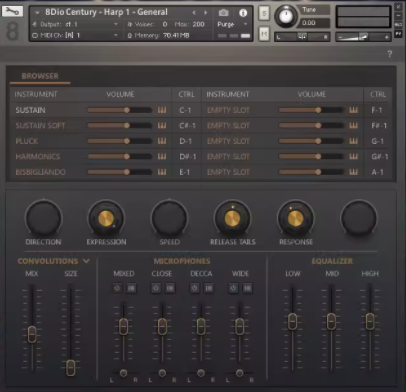Screen dimensions: 406x392
Task: Toggle DECCA microphone power button
Action: click(194, 288)
